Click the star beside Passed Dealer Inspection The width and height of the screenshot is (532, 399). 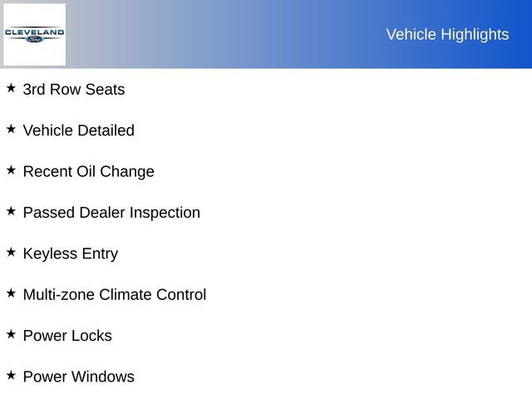point(11,211)
